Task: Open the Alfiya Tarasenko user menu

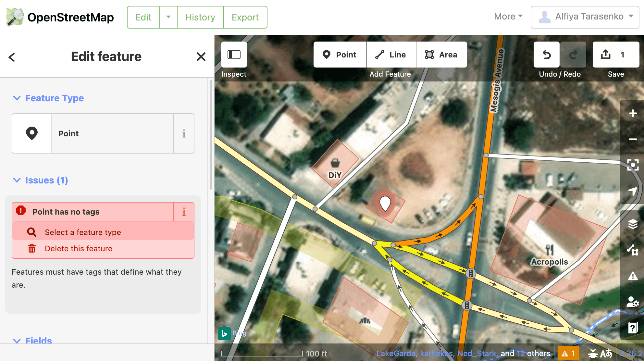Action: (x=585, y=17)
